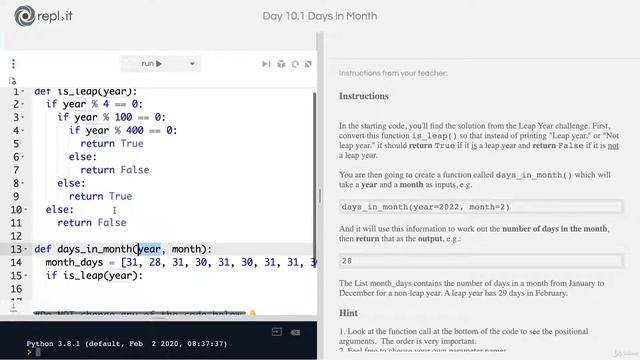Screen dimensions: 640x360
Task: Click the reset/refresh icon in the toolbar
Action: click(295, 64)
